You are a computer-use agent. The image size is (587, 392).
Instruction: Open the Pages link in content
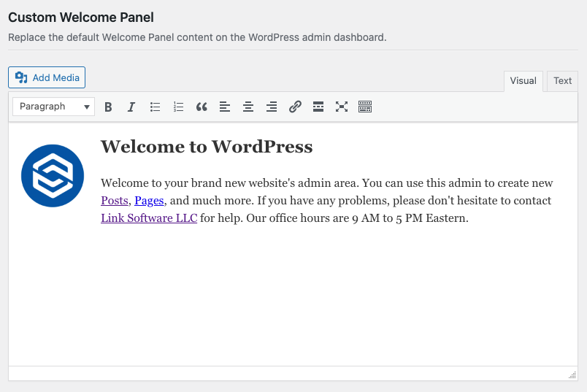tap(149, 201)
